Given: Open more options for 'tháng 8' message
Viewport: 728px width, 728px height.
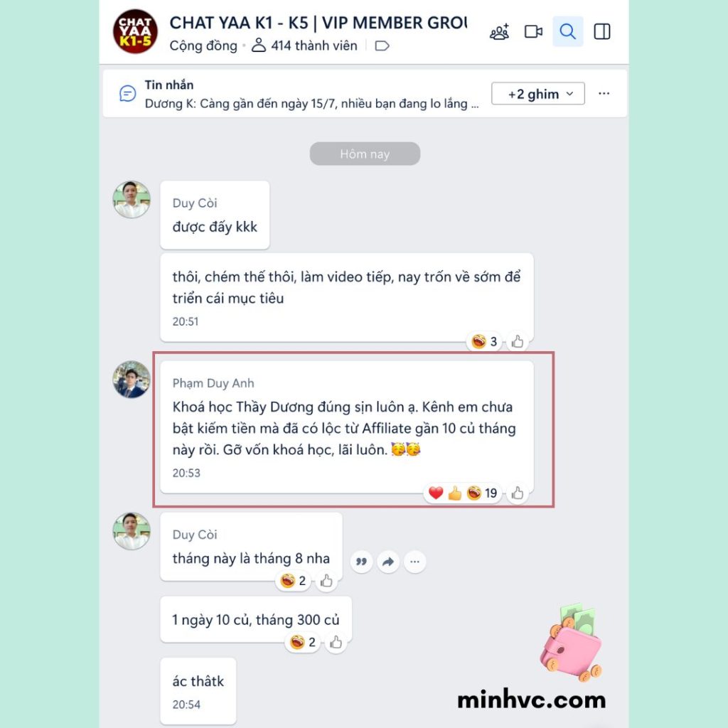Looking at the screenshot, I should 414,562.
